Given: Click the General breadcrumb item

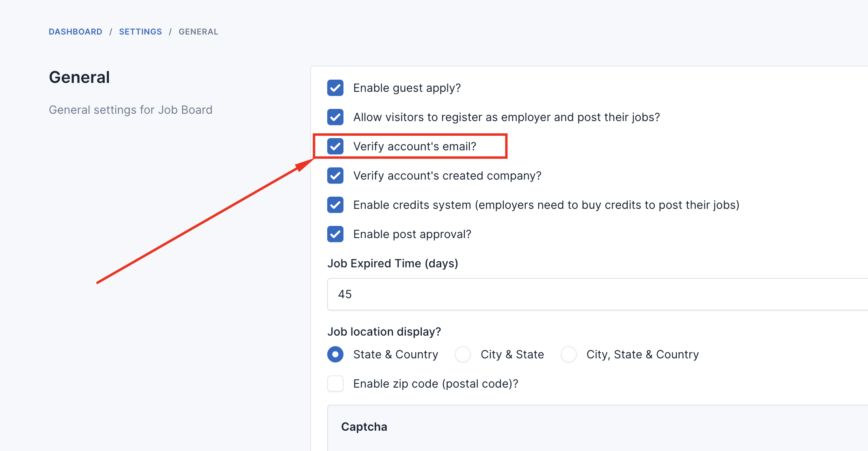Looking at the screenshot, I should click(199, 32).
